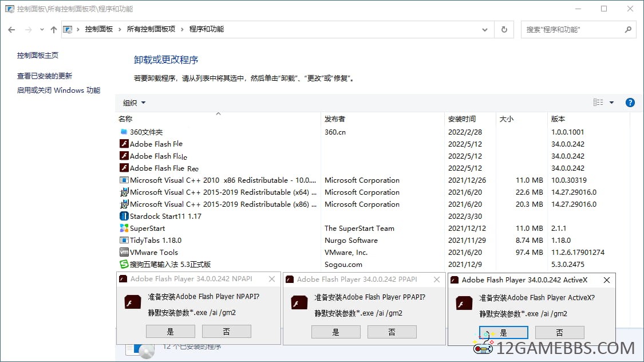Open recent locations dropdown arrow
The height and width of the screenshot is (362, 644).
pos(42,30)
